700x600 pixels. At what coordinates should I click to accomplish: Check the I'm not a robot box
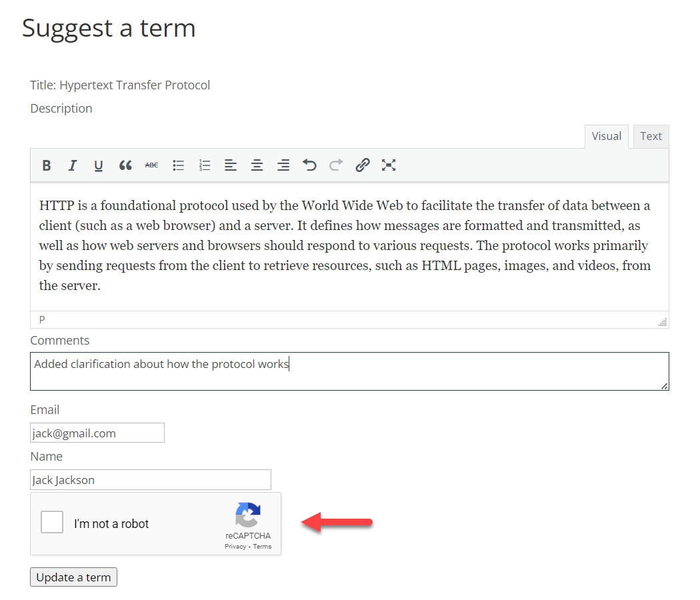click(x=52, y=522)
